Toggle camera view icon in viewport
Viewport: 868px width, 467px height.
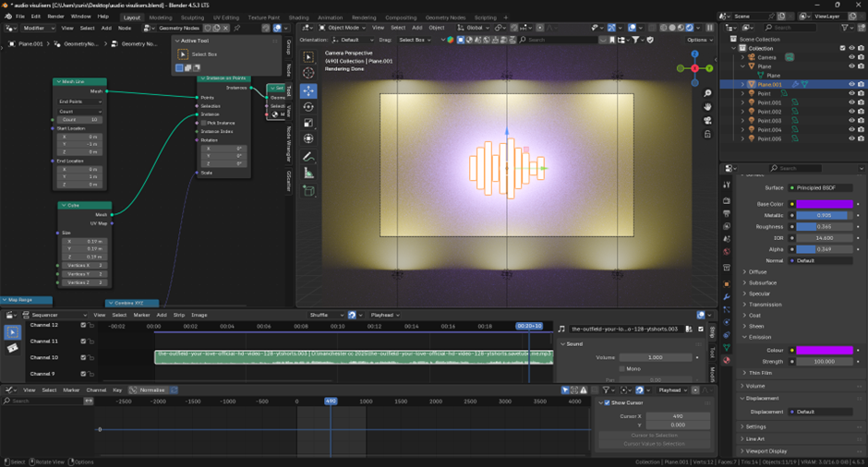click(x=708, y=119)
